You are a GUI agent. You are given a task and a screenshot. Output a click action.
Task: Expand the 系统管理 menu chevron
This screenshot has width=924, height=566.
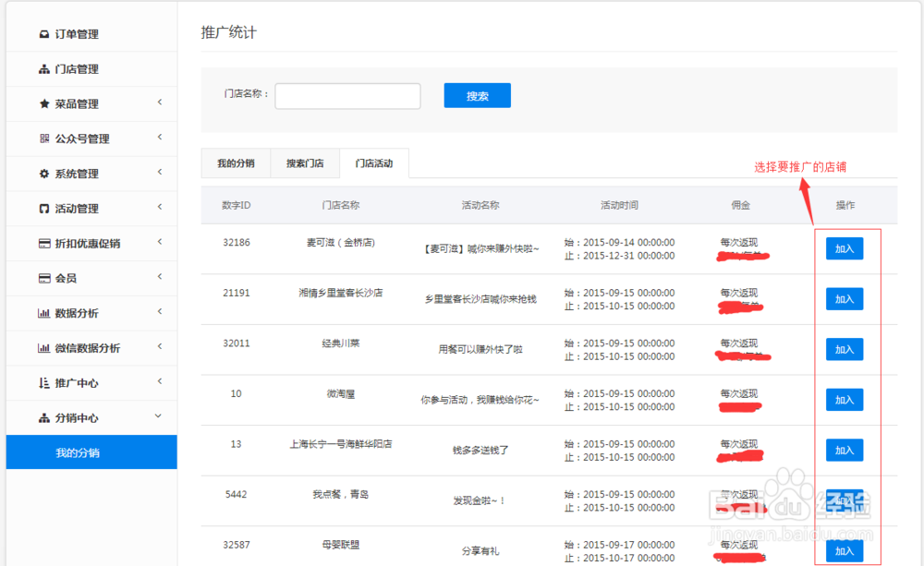(x=159, y=173)
